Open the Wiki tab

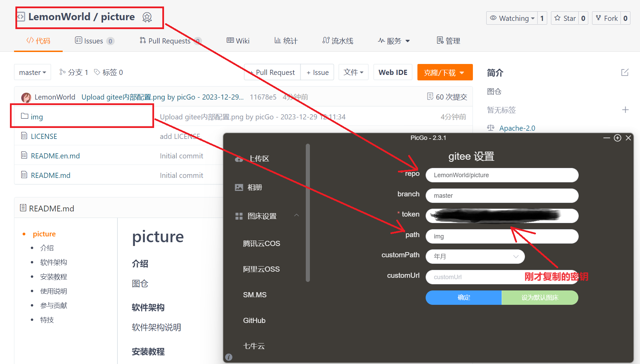[238, 41]
